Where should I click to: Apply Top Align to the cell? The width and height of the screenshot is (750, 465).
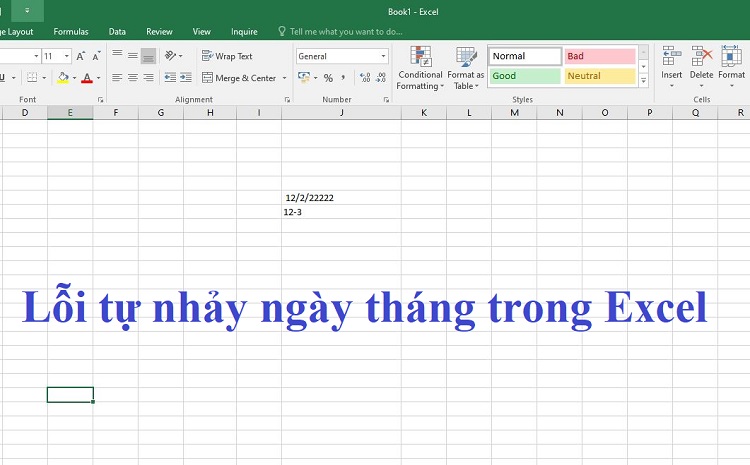[117, 55]
